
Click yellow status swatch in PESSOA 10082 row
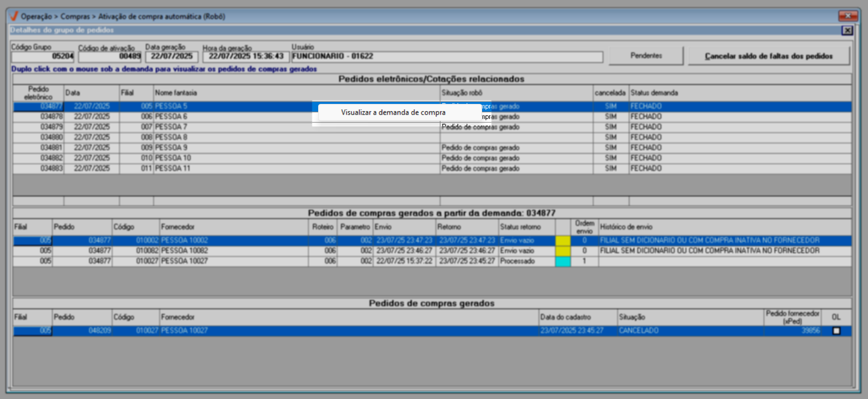coord(563,251)
